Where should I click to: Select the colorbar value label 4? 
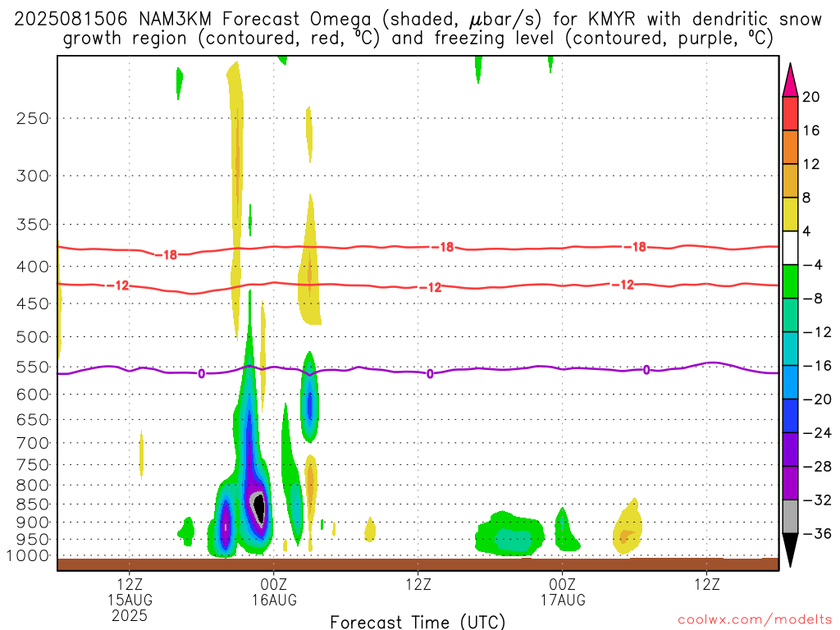pyautogui.click(x=807, y=231)
